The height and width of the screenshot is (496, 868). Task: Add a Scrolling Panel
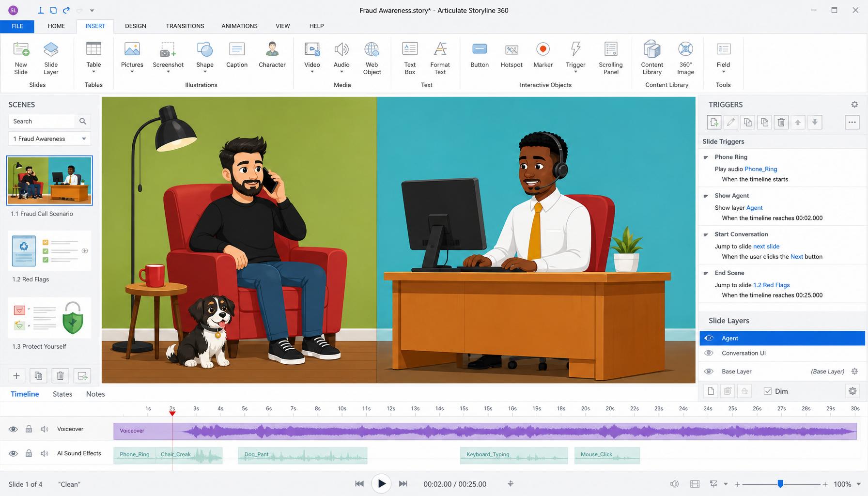[611, 58]
